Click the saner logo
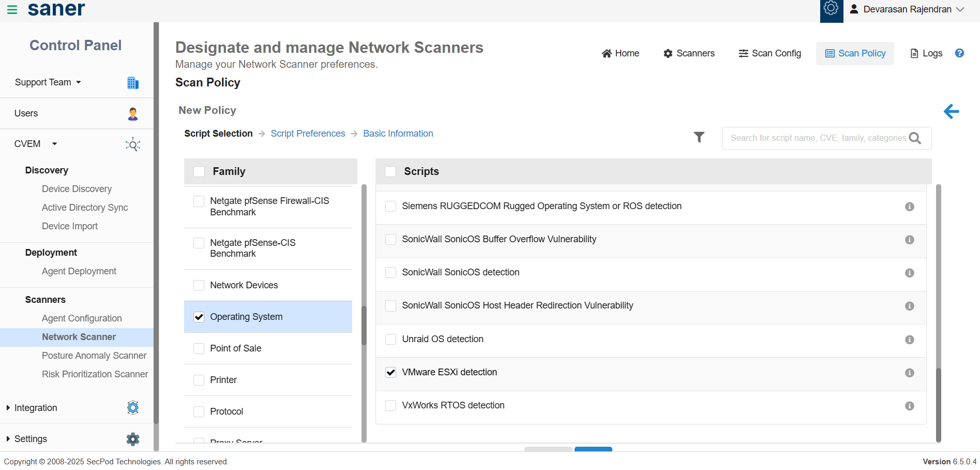 point(56,9)
